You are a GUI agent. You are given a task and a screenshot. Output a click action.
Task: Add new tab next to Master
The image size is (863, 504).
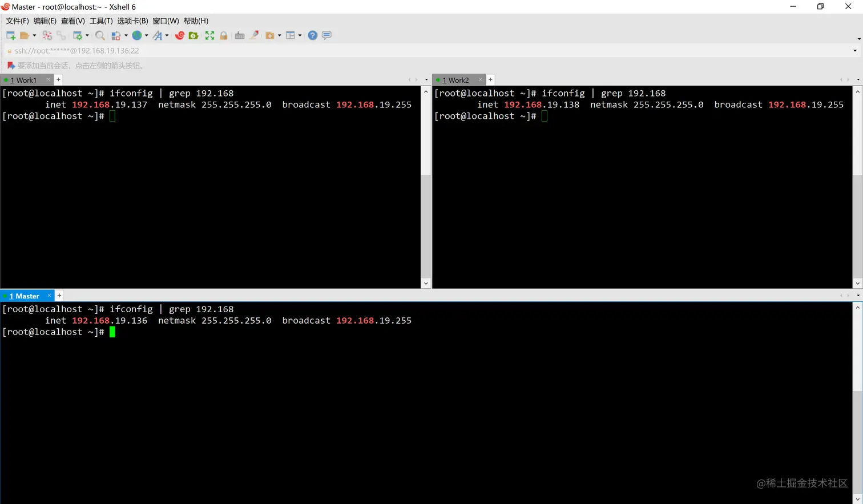pyautogui.click(x=59, y=295)
